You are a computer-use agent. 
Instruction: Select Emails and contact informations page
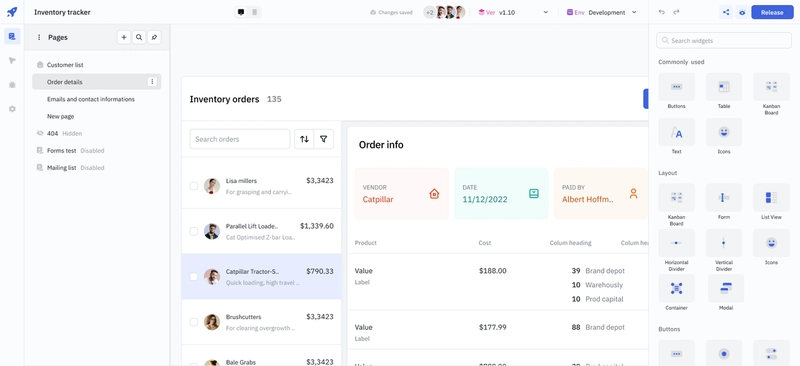[91, 99]
